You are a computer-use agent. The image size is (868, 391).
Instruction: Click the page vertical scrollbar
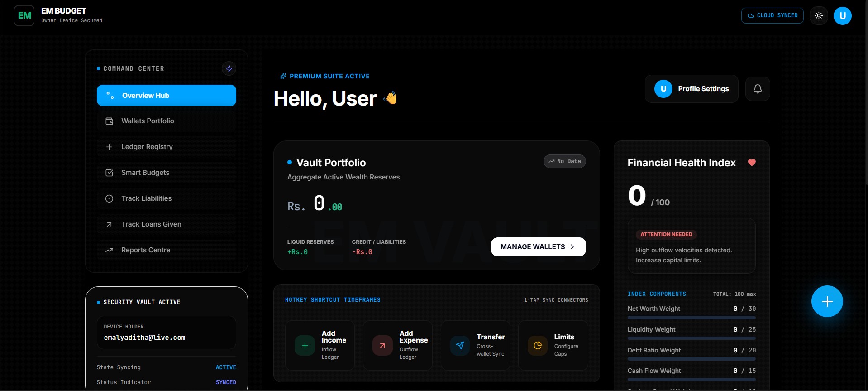click(866, 93)
